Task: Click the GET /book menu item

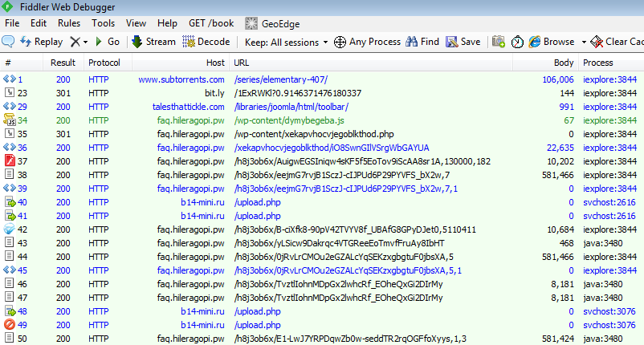Action: 211,23
